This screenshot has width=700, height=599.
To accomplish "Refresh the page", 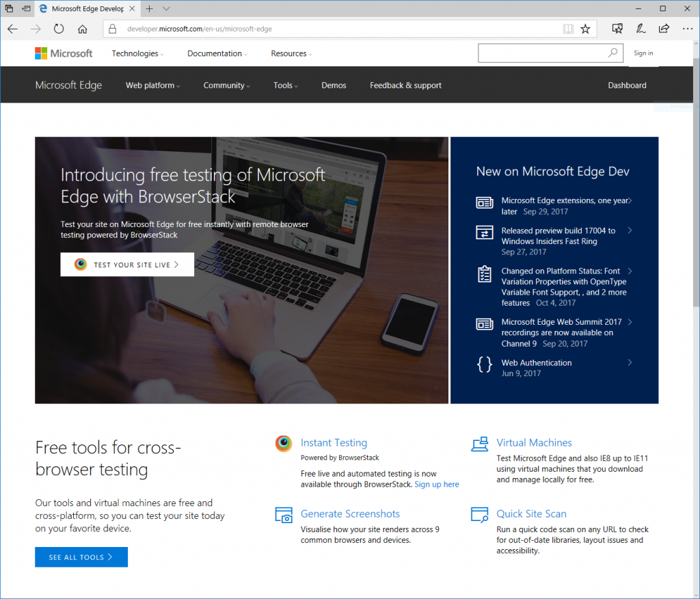I will pos(59,29).
